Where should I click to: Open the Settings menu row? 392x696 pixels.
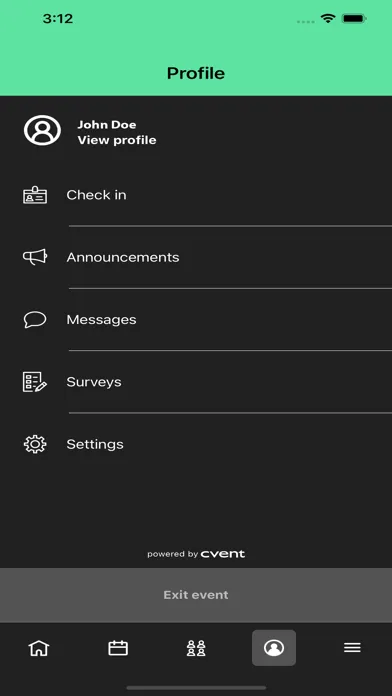click(x=196, y=444)
